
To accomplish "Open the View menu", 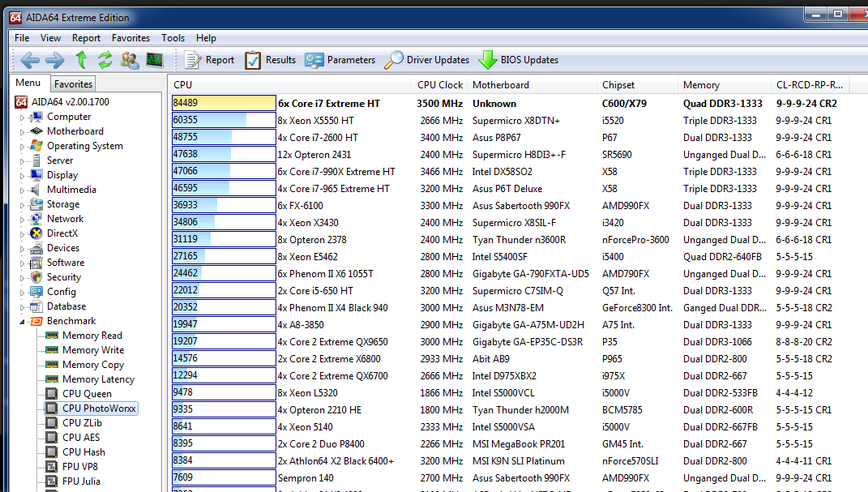I will [50, 37].
